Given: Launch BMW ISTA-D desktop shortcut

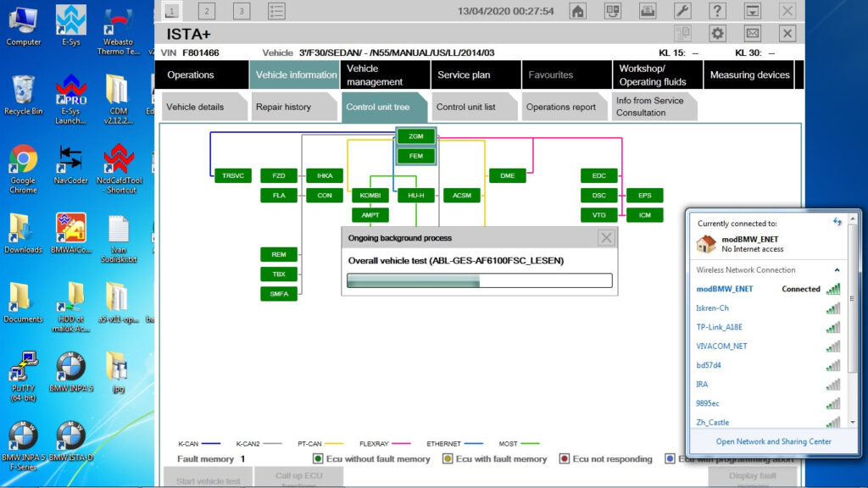Looking at the screenshot, I should [71, 442].
